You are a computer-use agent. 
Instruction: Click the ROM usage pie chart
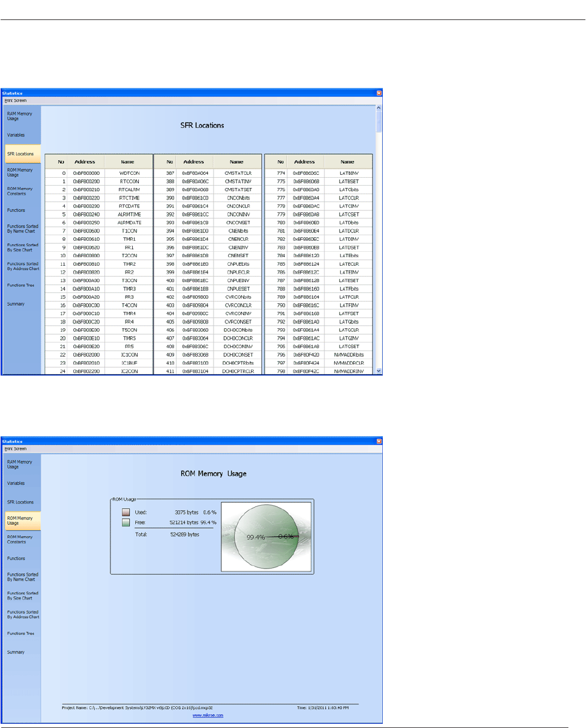tap(267, 536)
